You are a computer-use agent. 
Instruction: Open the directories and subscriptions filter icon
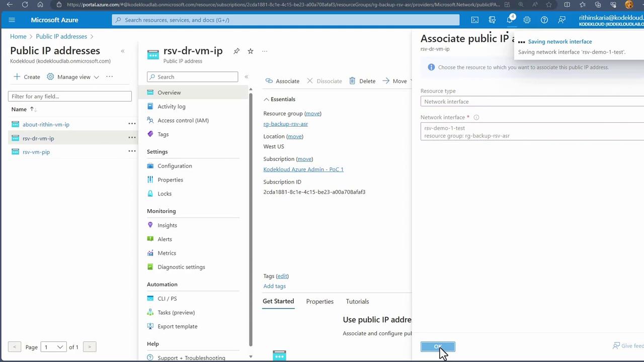point(492,20)
